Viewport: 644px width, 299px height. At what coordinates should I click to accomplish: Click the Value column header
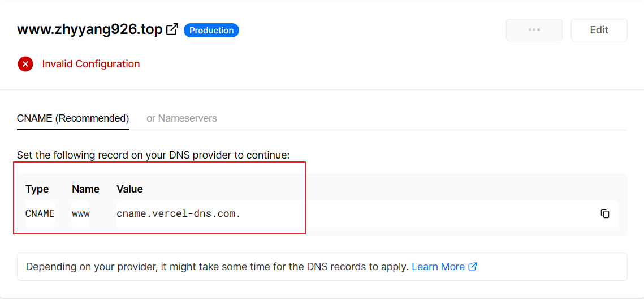[130, 189]
